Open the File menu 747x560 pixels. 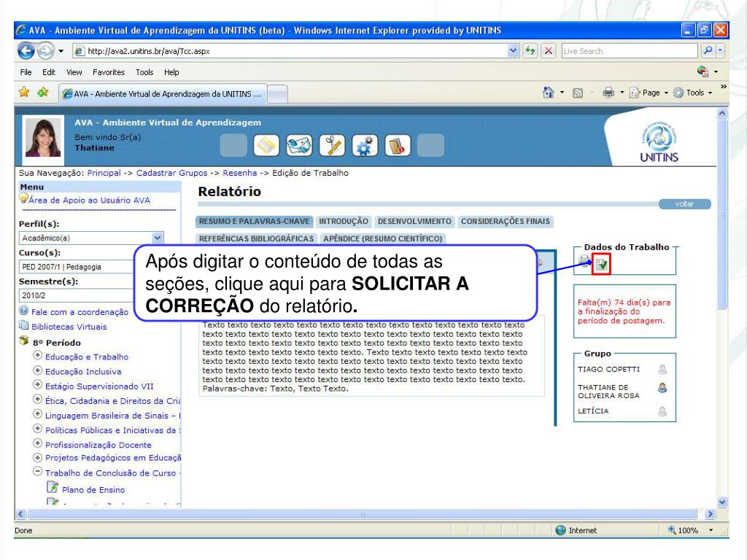click(26, 72)
